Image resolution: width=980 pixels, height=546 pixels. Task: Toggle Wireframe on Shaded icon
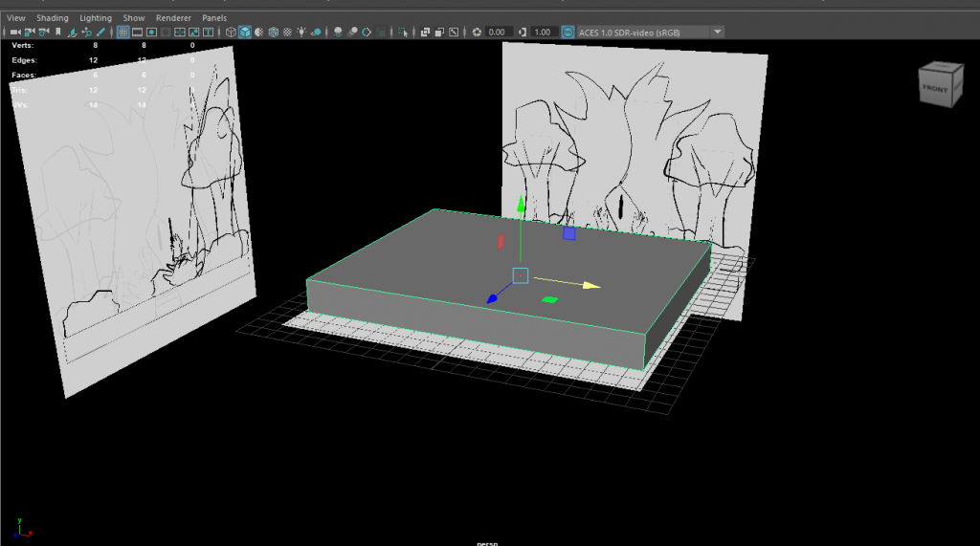[274, 32]
